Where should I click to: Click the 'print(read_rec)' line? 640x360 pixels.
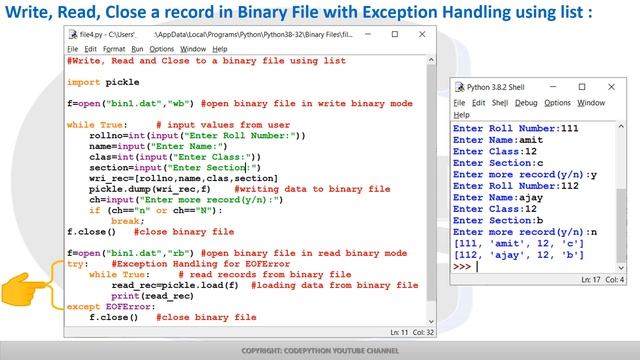(152, 296)
